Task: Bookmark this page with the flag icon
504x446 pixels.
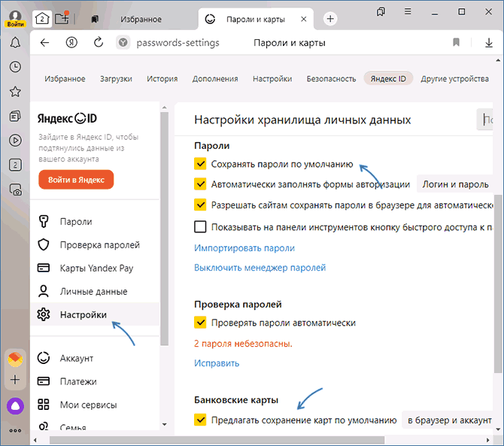Action: 456,42
